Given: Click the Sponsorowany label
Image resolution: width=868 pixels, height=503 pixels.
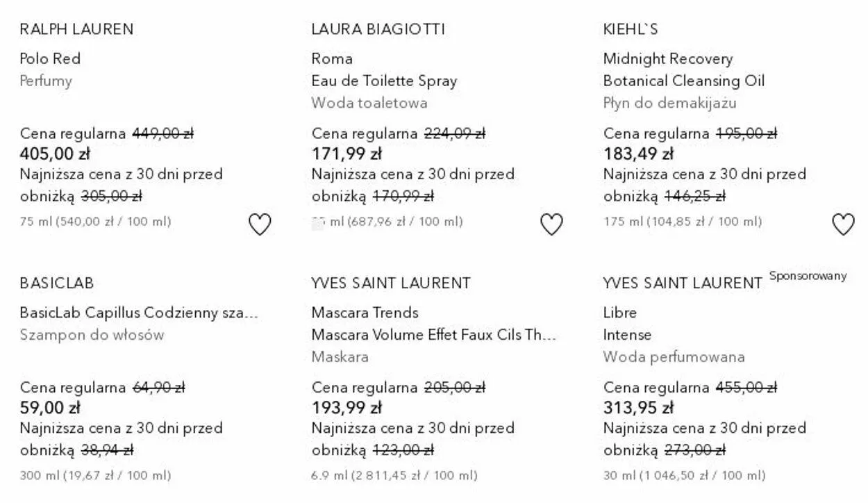Looking at the screenshot, I should (808, 276).
